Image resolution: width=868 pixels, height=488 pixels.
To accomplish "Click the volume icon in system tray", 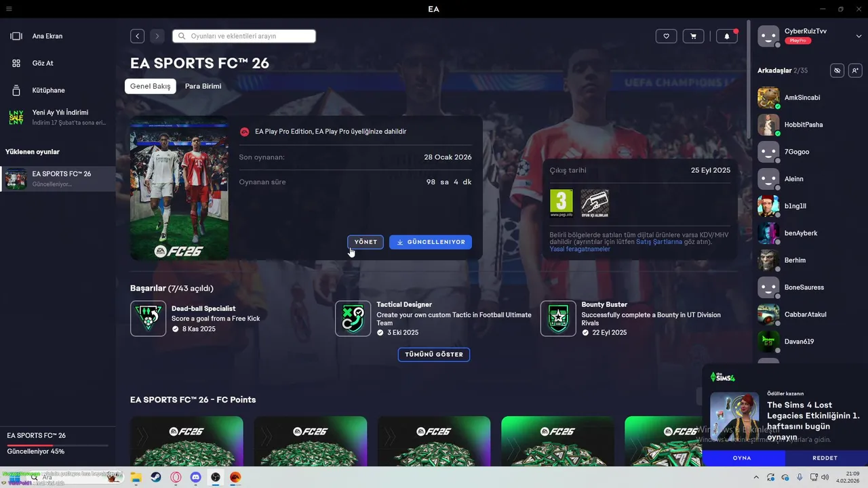I will (x=825, y=477).
